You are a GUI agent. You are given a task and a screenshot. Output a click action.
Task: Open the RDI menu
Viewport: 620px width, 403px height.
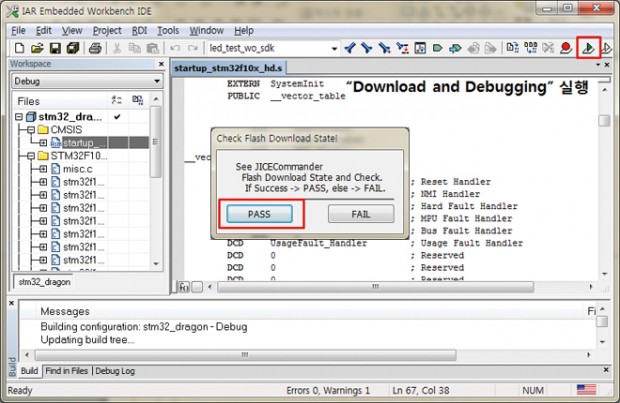[139, 30]
